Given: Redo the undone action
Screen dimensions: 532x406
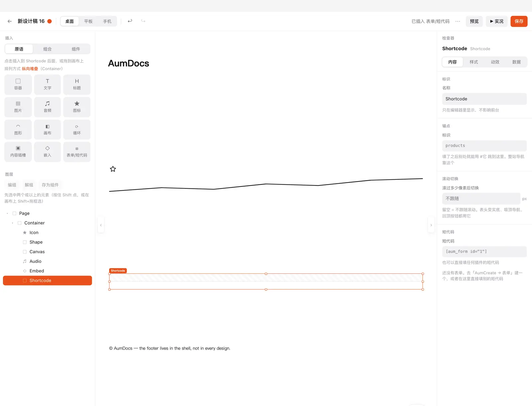Looking at the screenshot, I should click(143, 21).
